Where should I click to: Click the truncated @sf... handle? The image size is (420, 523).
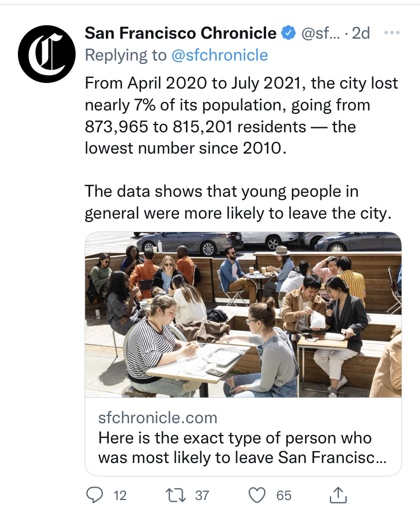[x=320, y=34]
